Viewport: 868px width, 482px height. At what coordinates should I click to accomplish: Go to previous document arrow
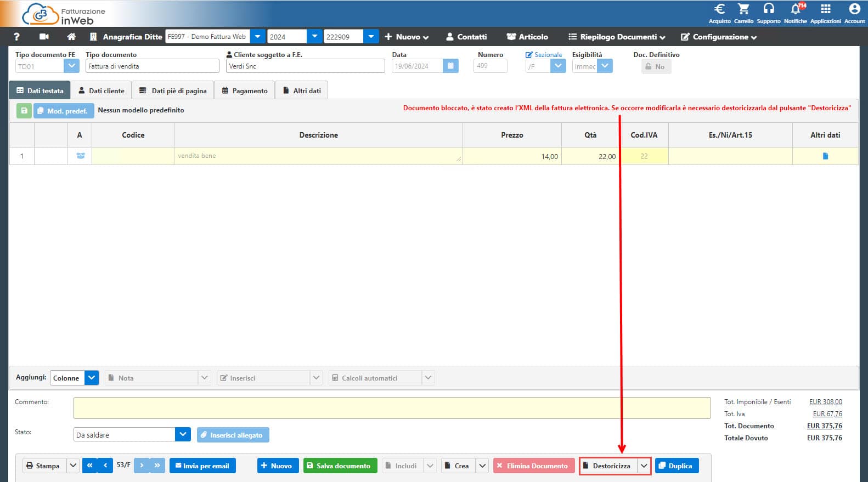click(105, 466)
